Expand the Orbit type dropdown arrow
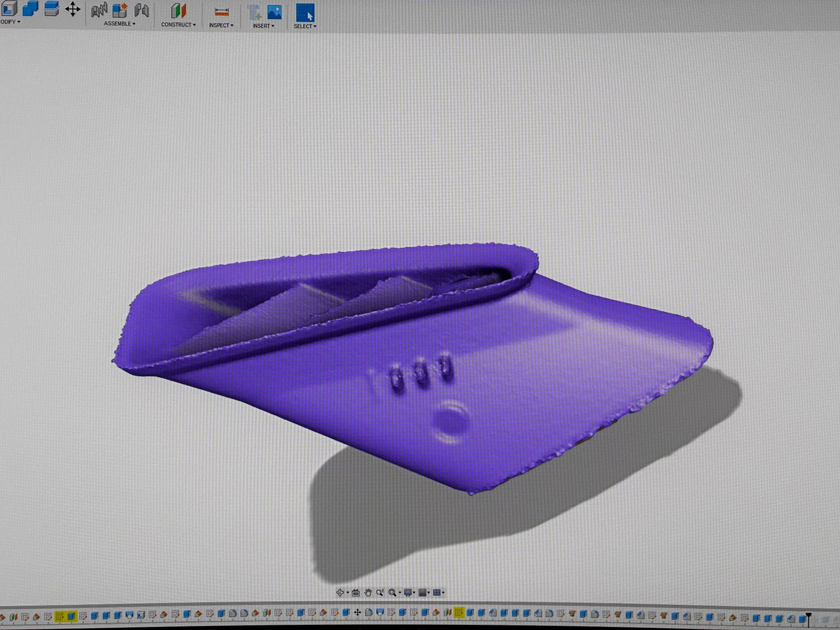840x630 pixels. (348, 593)
